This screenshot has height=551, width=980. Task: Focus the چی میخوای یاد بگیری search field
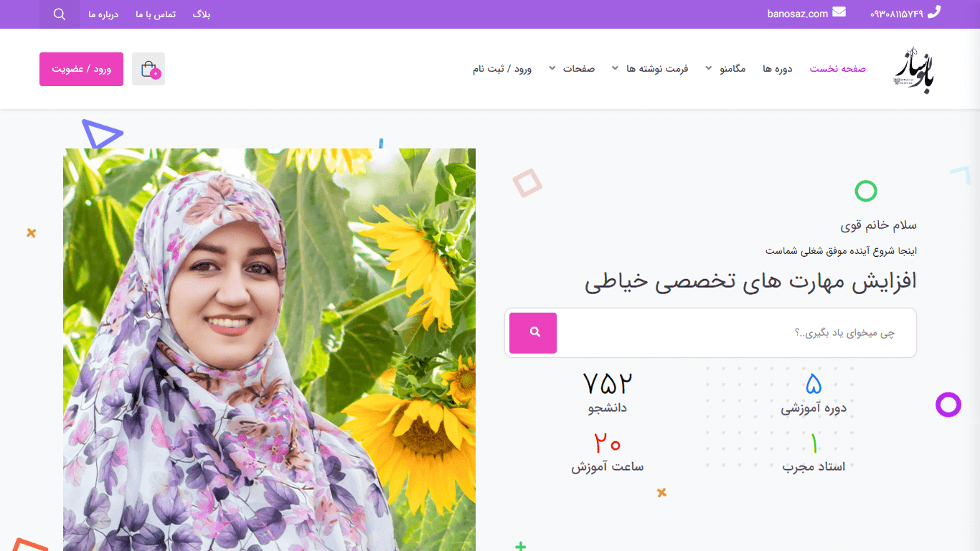[x=737, y=333]
